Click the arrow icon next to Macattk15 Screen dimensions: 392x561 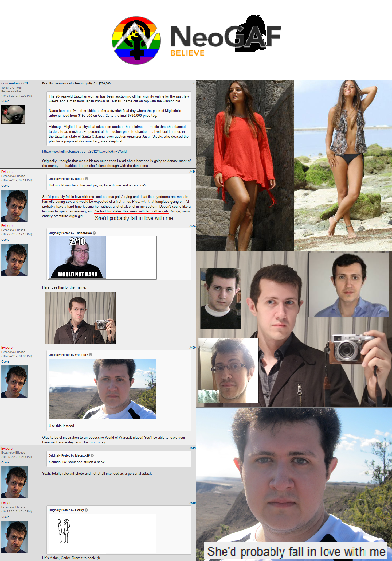tap(92, 455)
